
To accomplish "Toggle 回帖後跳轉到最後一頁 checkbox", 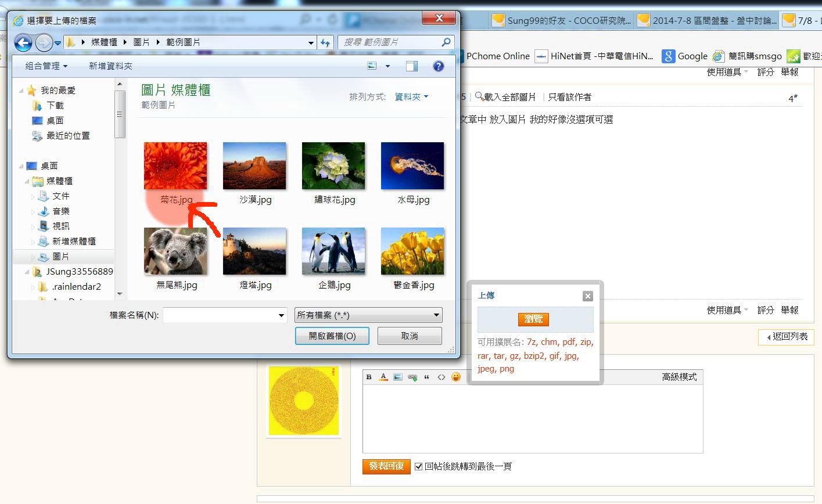I will [418, 467].
